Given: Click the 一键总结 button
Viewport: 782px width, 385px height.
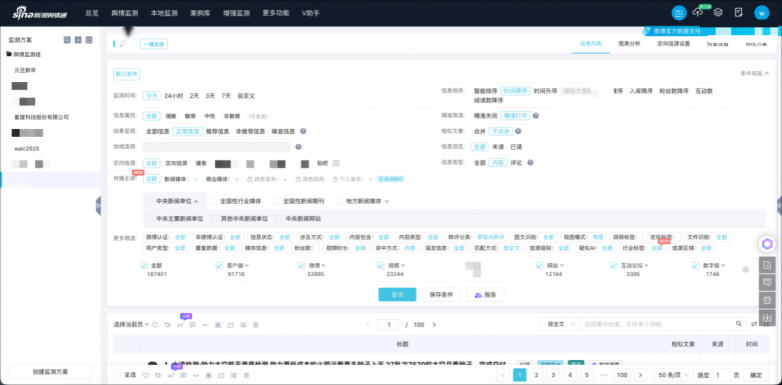Looking at the screenshot, I should click(x=154, y=44).
